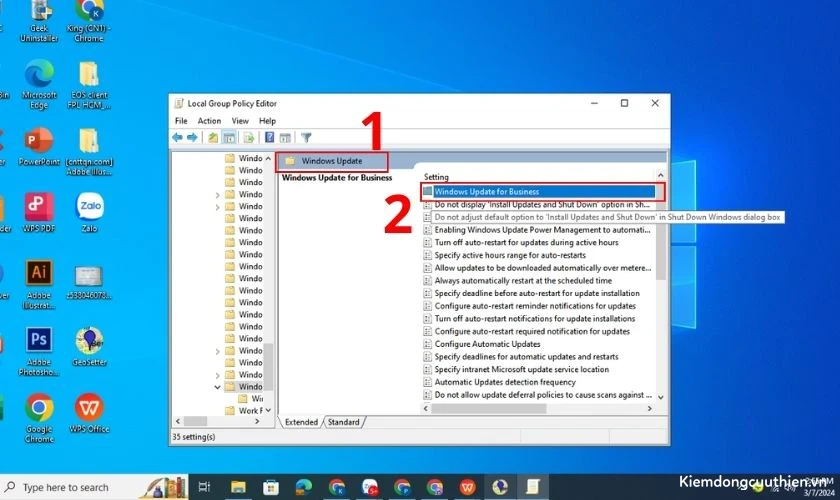Viewport: 840px width, 500px height.
Task: Select the Windows Update for Business list entry
Action: 538,191
